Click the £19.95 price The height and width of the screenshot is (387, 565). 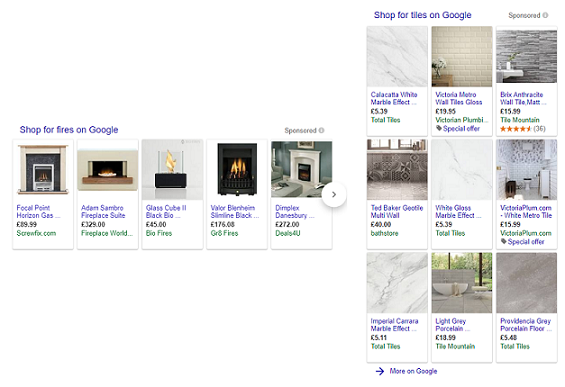(x=446, y=111)
